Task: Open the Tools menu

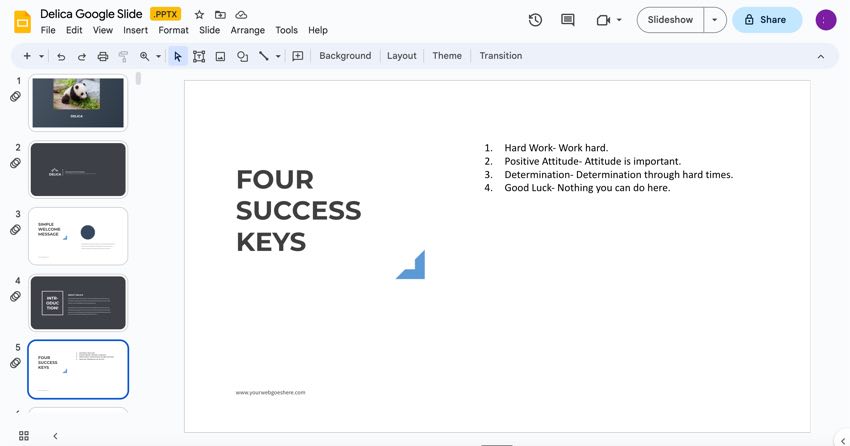Action: point(286,30)
